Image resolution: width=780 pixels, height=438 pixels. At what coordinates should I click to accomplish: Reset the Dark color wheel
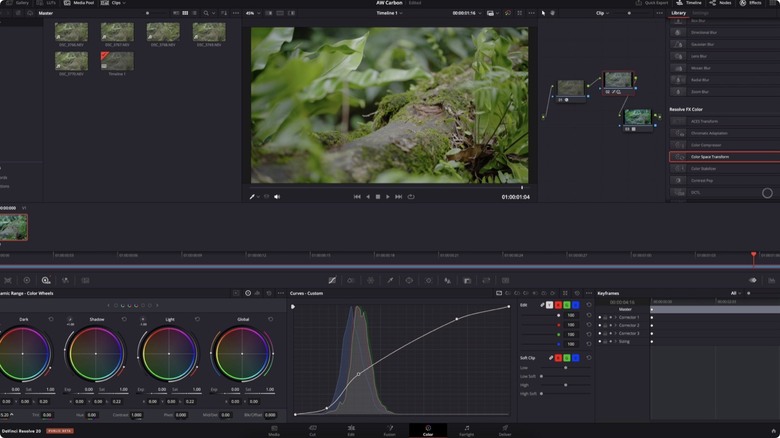coord(51,319)
